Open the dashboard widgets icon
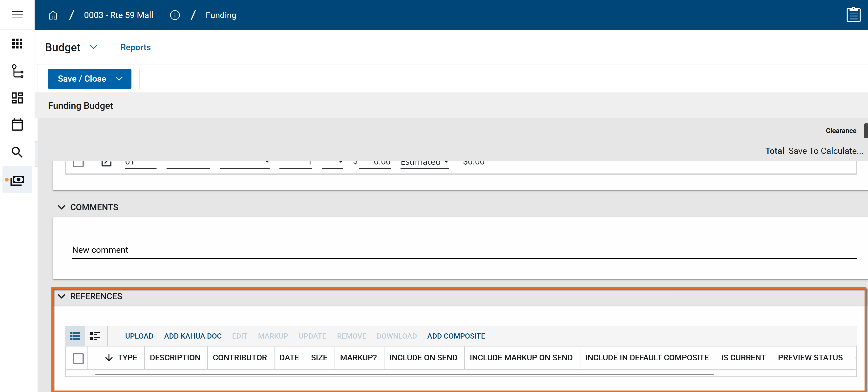This screenshot has height=392, width=868. 17,98
